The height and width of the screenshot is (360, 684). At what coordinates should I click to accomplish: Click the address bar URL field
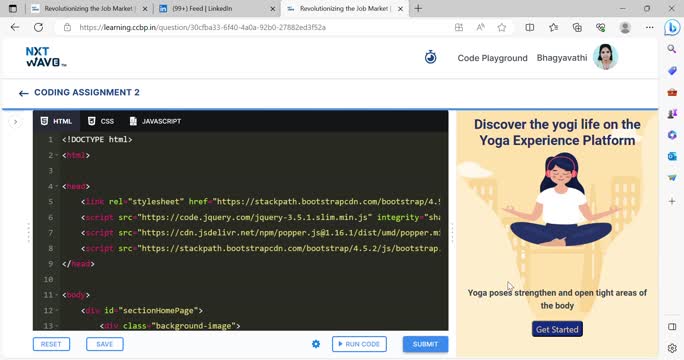257,27
